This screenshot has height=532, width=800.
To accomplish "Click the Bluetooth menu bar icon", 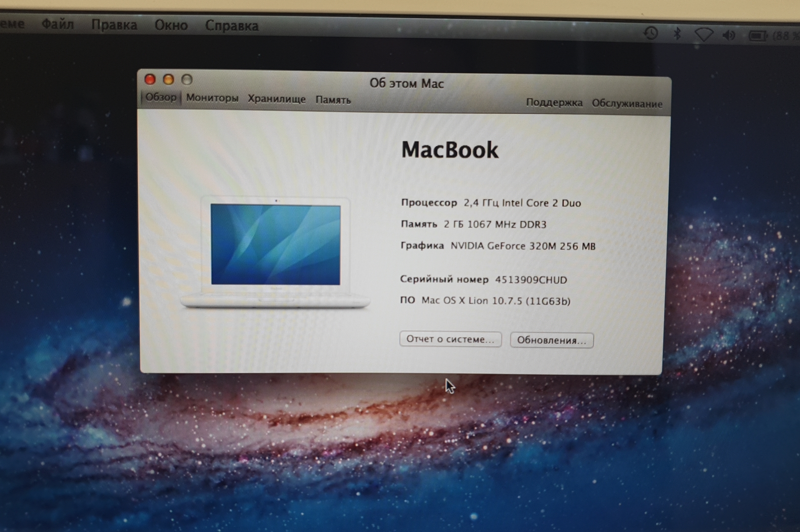I will coord(677,33).
